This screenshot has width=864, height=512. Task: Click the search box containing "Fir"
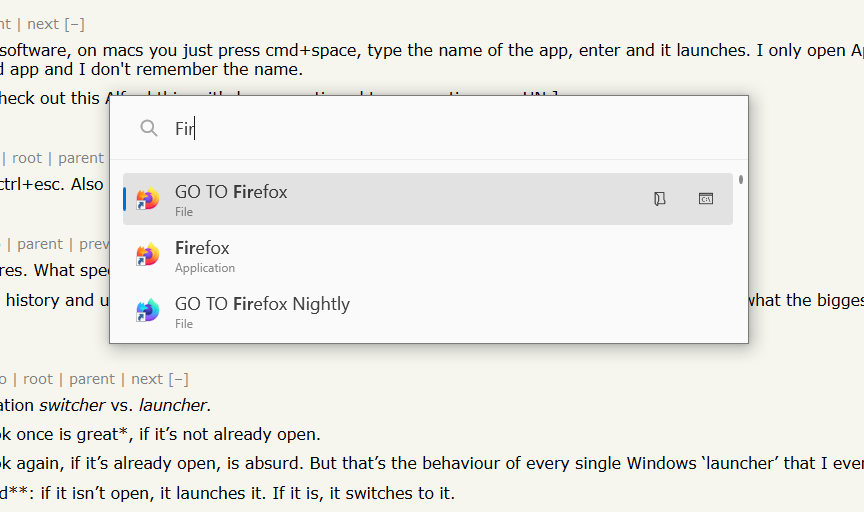429,128
